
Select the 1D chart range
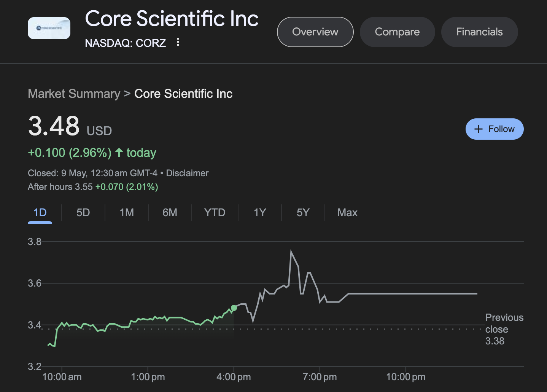40,212
